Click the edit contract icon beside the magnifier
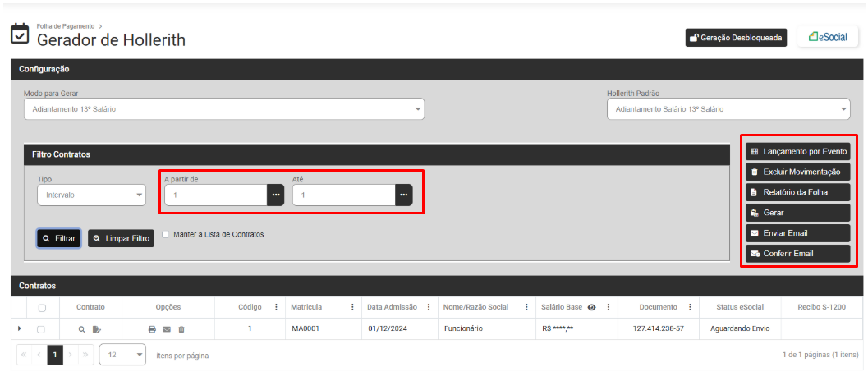 pos(97,329)
